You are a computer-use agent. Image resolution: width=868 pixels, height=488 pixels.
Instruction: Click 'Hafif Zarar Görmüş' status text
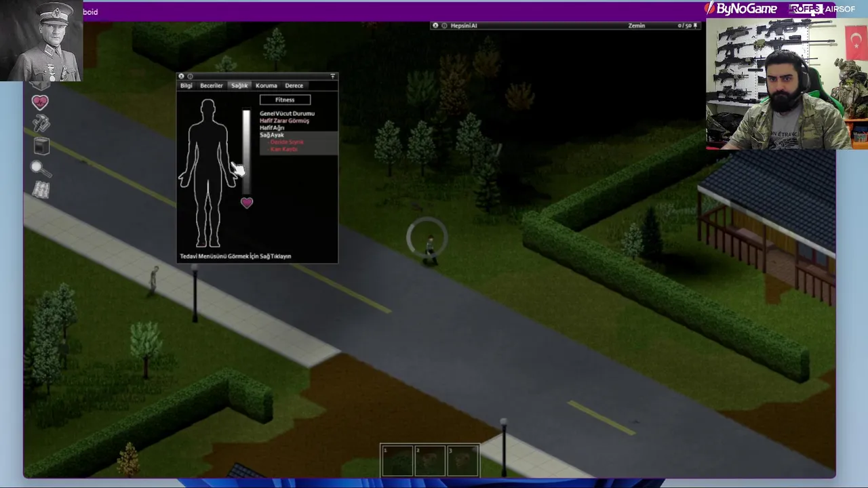click(284, 121)
